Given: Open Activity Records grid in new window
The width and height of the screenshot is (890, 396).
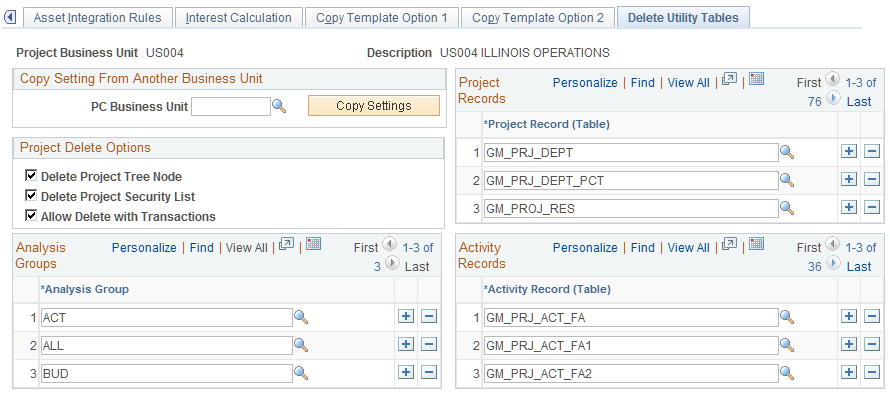Looking at the screenshot, I should [729, 245].
